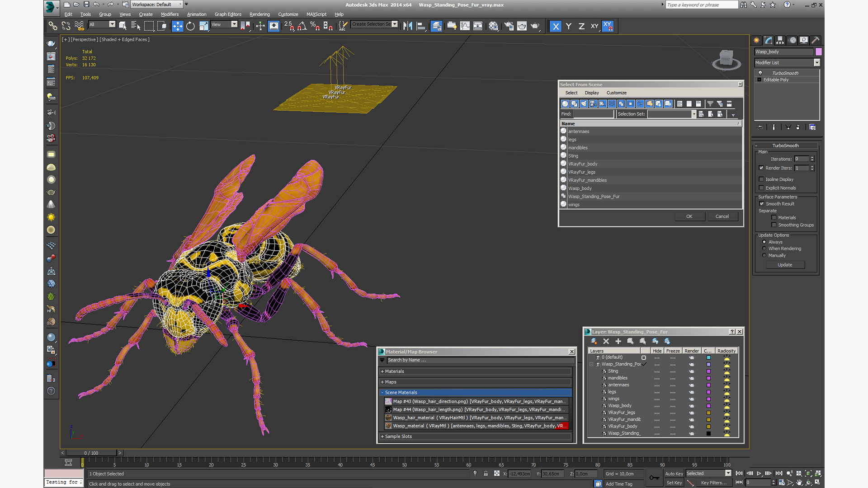The height and width of the screenshot is (488, 868).
Task: Click the Mirror tool icon
Action: coord(408,26)
